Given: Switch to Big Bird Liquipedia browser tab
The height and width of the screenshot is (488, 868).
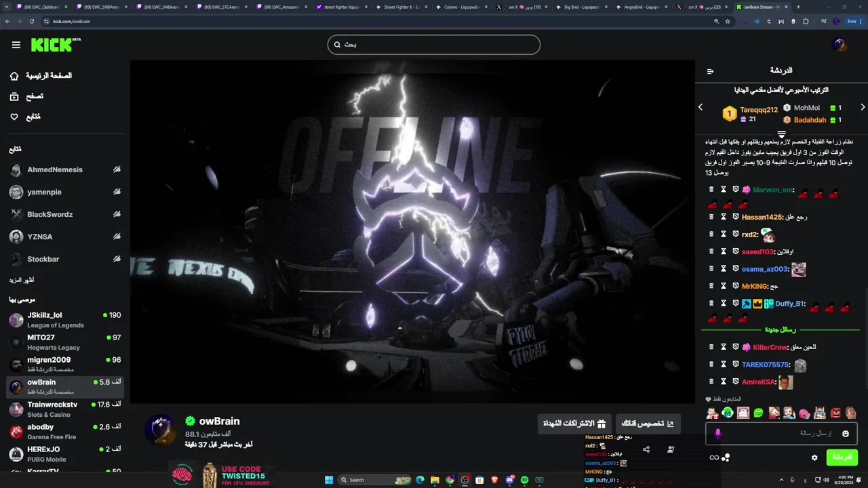Looking at the screenshot, I should [x=581, y=7].
